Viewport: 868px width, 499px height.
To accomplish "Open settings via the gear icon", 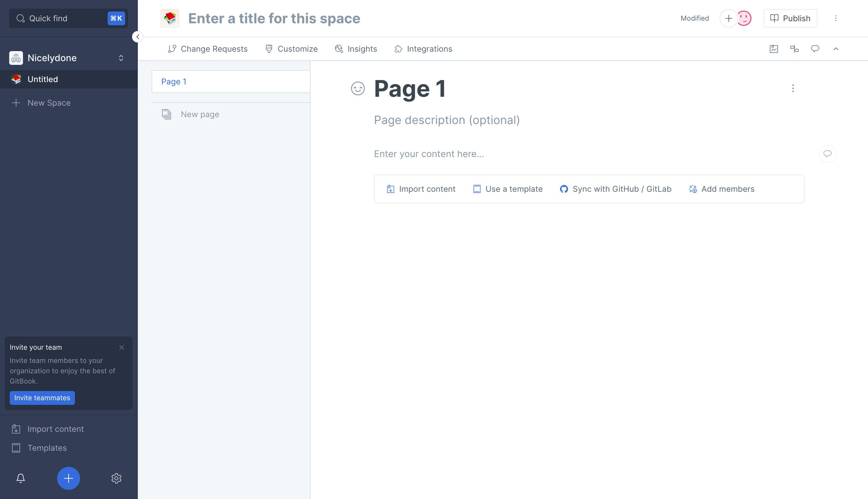I will (x=116, y=478).
